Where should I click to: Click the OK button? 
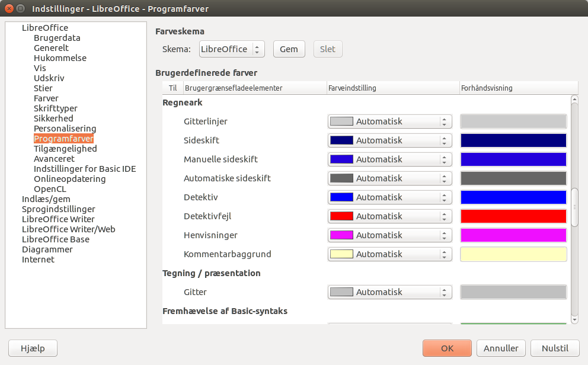point(447,348)
